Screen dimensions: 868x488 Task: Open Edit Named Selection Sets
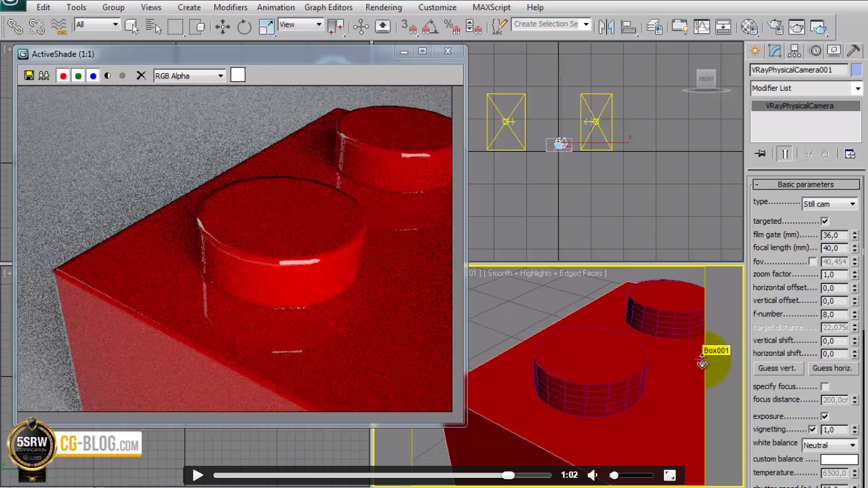[499, 26]
